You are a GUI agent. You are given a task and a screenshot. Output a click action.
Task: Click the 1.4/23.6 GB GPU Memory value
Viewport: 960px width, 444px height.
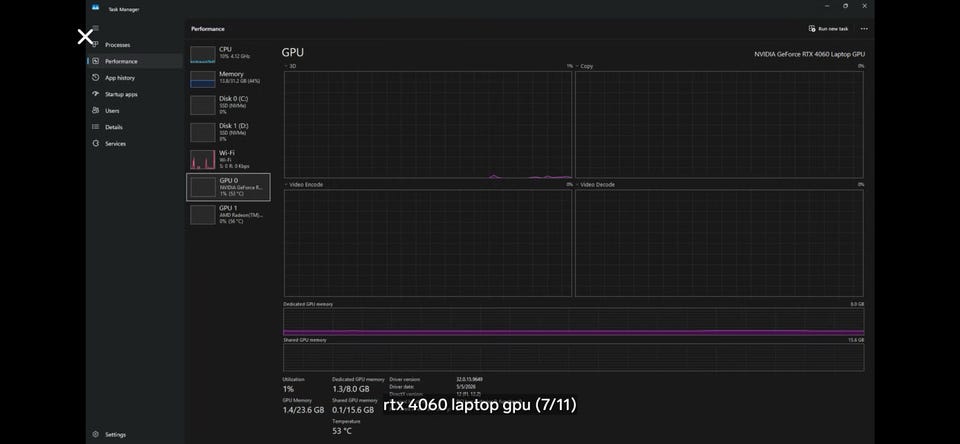[x=303, y=410]
